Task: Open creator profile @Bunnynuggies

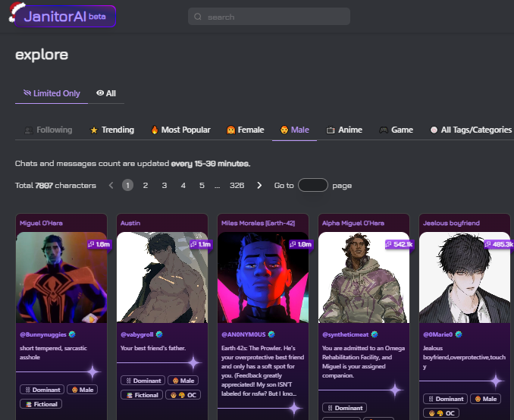Action: pyautogui.click(x=43, y=334)
